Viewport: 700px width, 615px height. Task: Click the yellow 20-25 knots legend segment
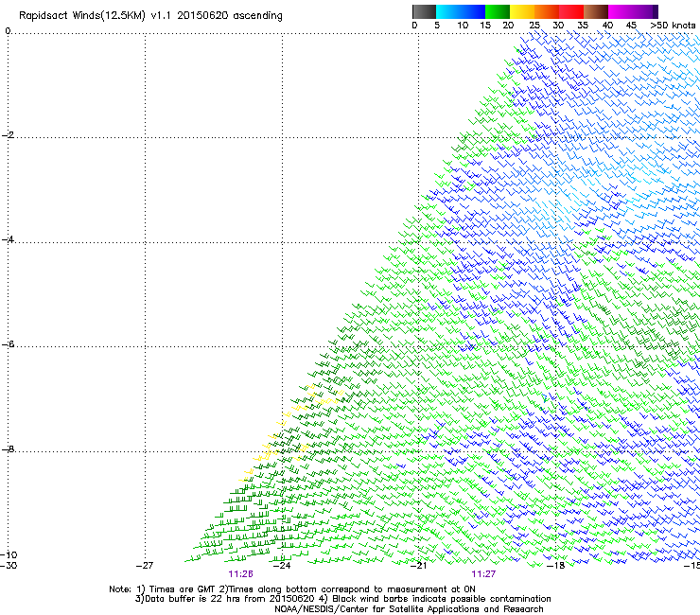pos(522,11)
